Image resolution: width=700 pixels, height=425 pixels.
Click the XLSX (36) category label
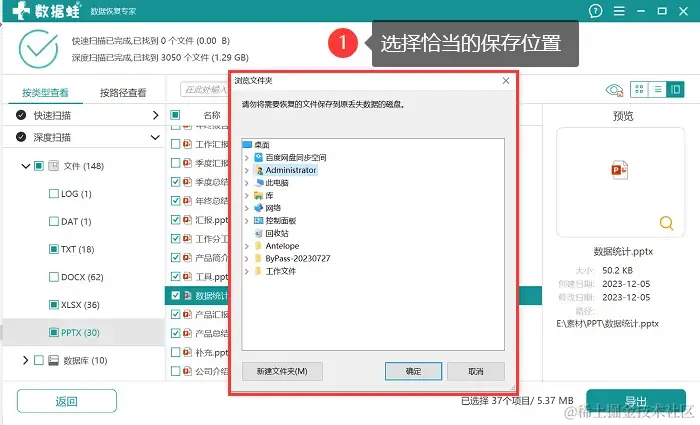pyautogui.click(x=80, y=304)
